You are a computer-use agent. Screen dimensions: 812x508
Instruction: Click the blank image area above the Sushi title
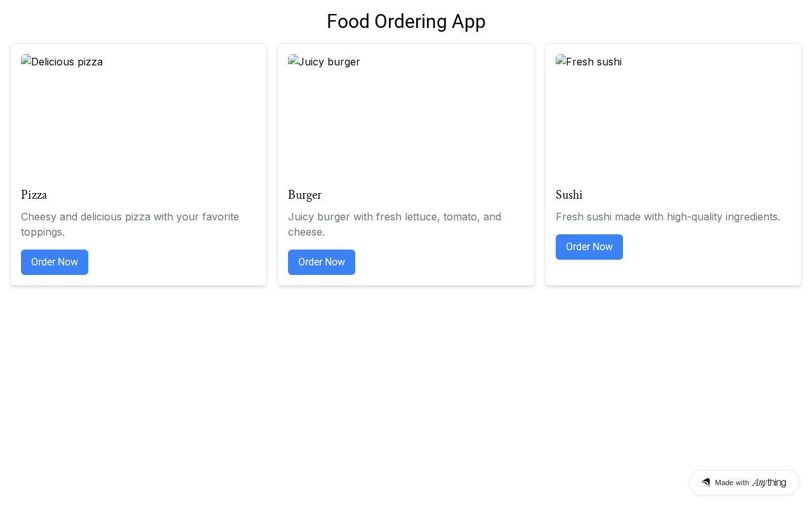673,127
